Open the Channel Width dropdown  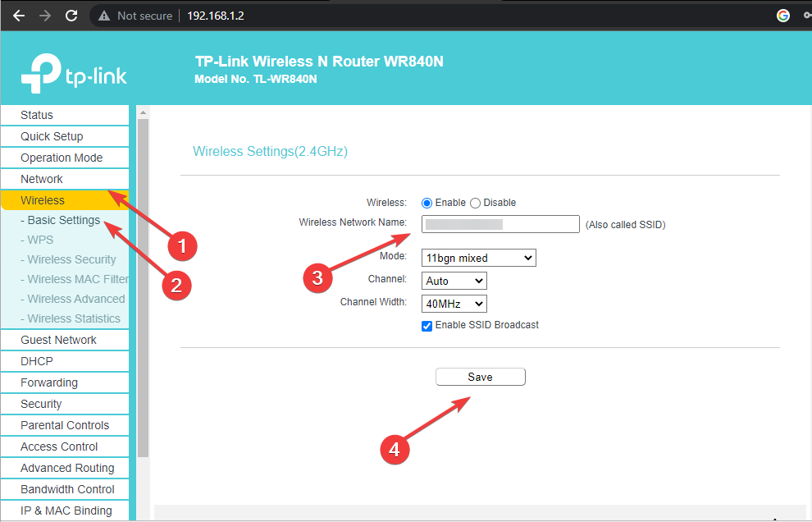(x=454, y=304)
